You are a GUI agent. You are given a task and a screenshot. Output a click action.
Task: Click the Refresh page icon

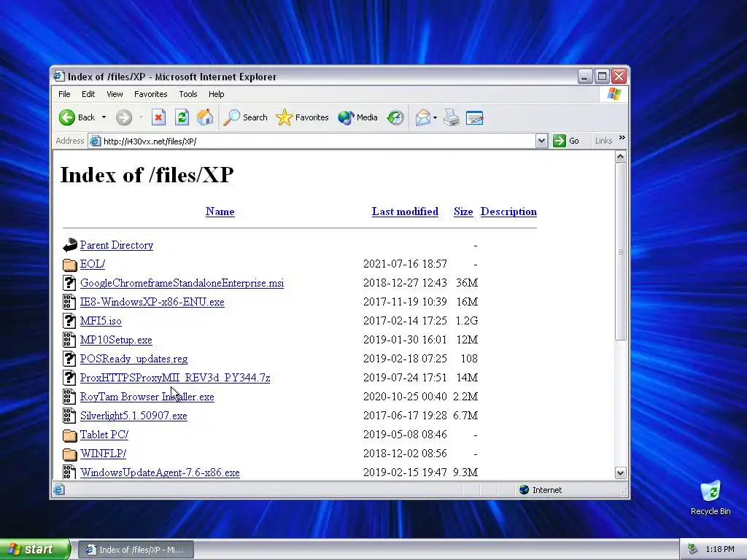pyautogui.click(x=182, y=117)
